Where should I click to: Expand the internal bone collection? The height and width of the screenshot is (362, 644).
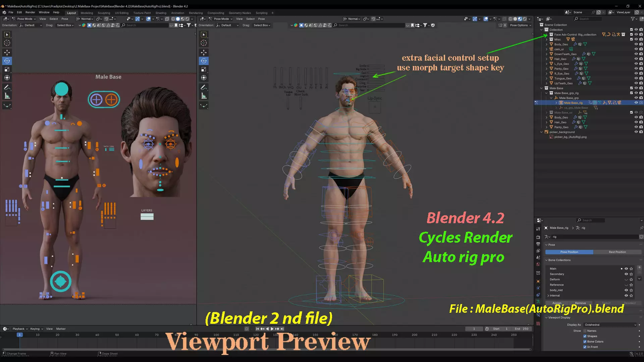click(x=548, y=296)
